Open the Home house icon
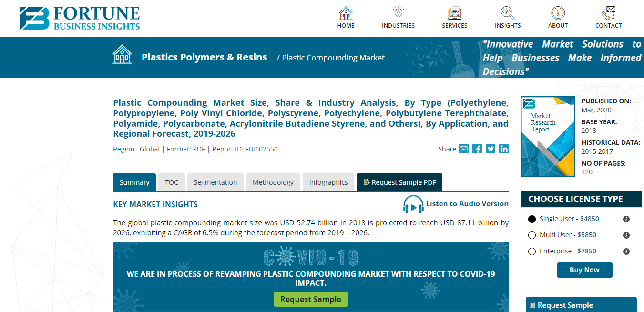The height and width of the screenshot is (312, 644). click(x=346, y=13)
